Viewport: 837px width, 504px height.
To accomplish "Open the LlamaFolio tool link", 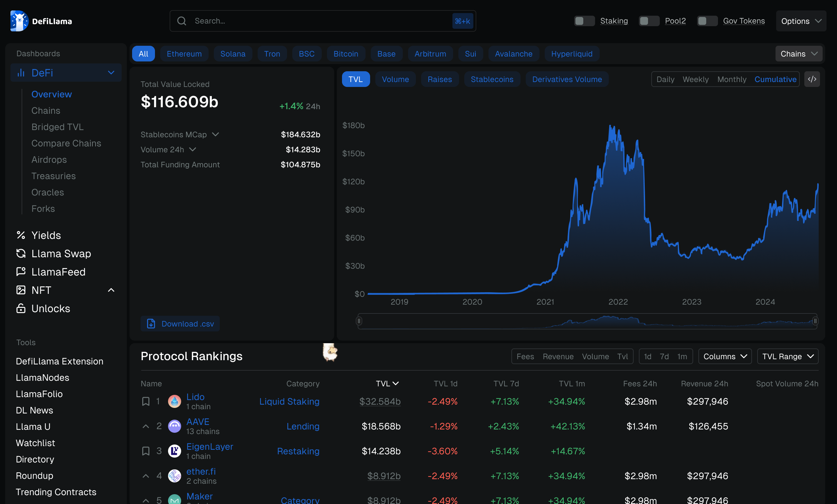I will pyautogui.click(x=40, y=394).
